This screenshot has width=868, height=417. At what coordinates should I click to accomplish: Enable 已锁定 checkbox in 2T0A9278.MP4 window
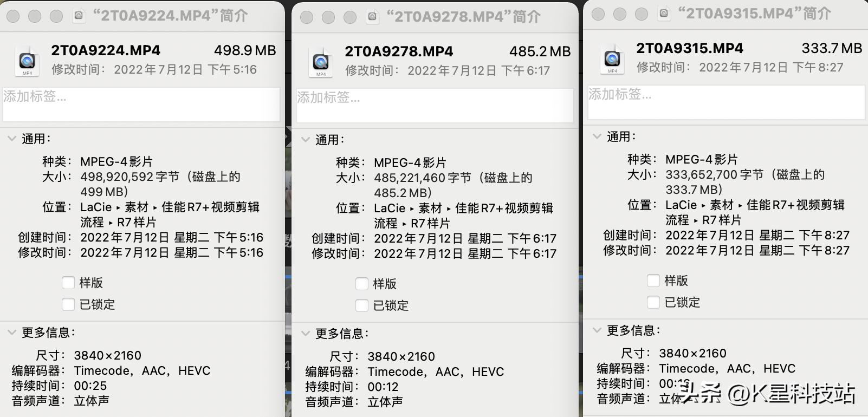pyautogui.click(x=362, y=305)
